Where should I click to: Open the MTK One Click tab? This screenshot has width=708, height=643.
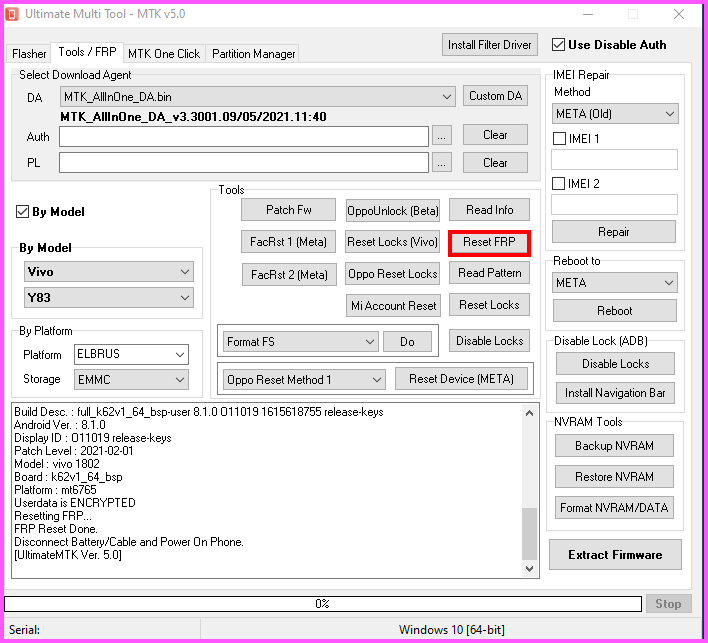(164, 54)
